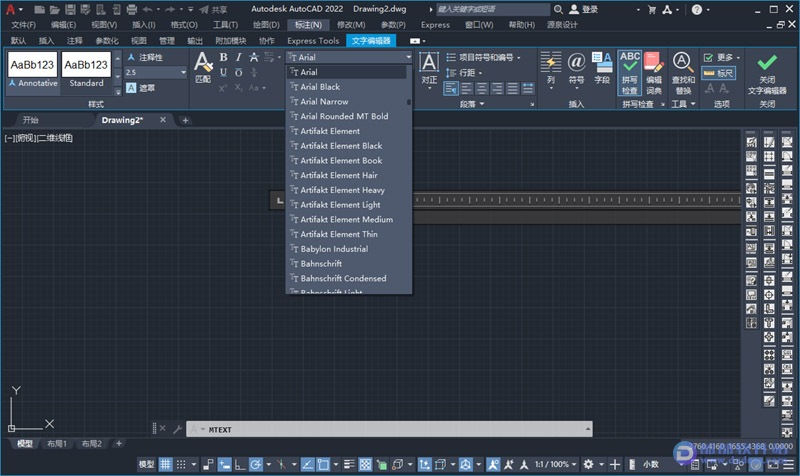Image resolution: width=800 pixels, height=476 pixels.
Task: Expand the 段落 paragraph panel
Action: [x=471, y=104]
